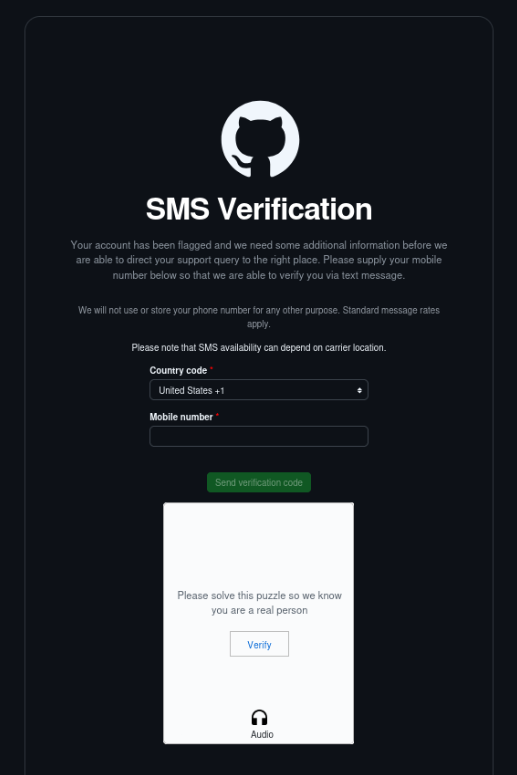Click the Country code label
517x775 pixels.
(178, 370)
